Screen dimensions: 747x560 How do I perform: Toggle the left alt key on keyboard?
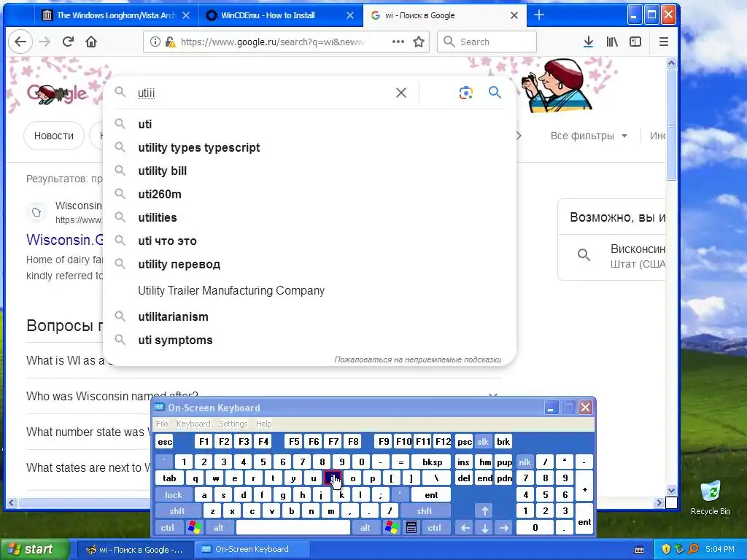pyautogui.click(x=219, y=528)
